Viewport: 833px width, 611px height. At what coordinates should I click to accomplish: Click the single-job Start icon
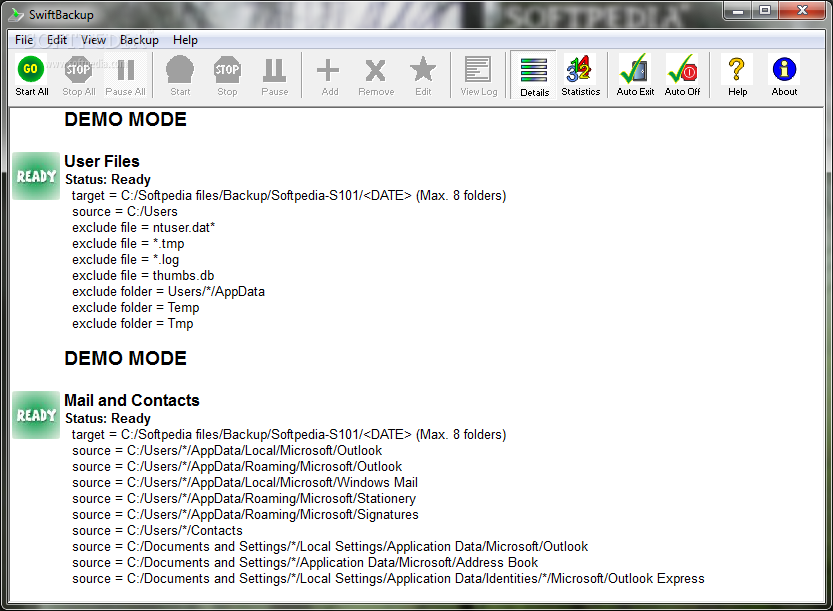click(x=180, y=69)
